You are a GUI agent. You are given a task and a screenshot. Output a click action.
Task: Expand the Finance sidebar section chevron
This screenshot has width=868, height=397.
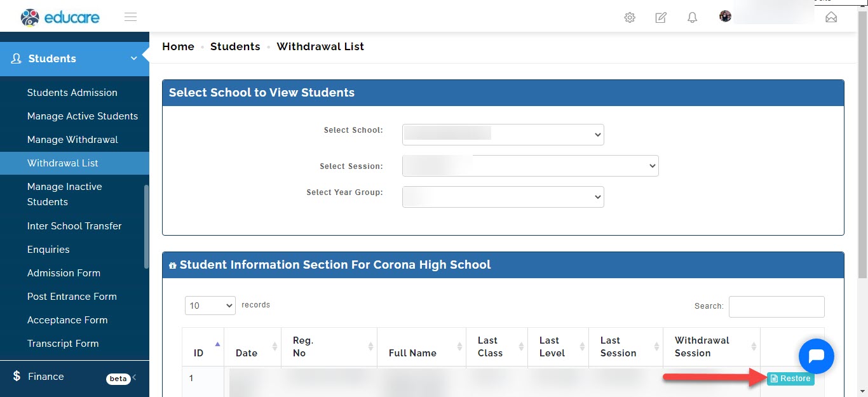[135, 377]
